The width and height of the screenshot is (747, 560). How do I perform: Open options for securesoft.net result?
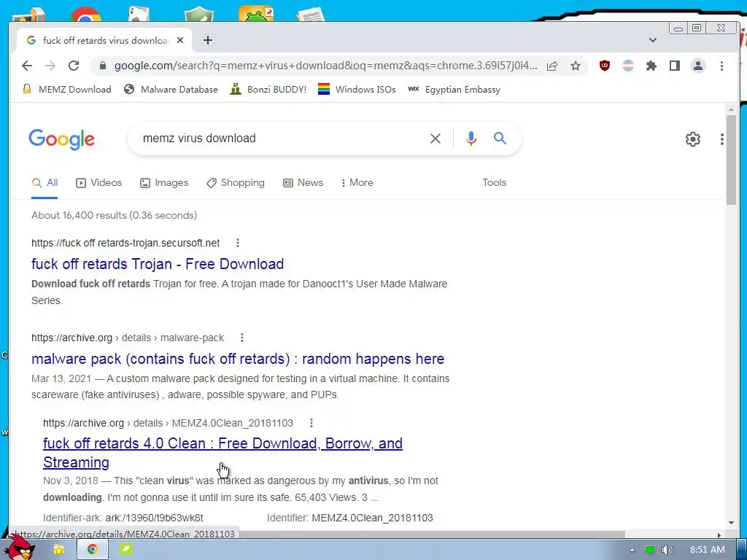pos(238,243)
